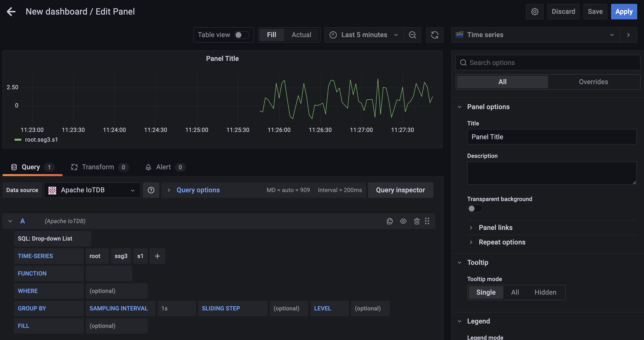Add a time-series segment with the plus button
The width and height of the screenshot is (644, 340).
[x=157, y=256]
